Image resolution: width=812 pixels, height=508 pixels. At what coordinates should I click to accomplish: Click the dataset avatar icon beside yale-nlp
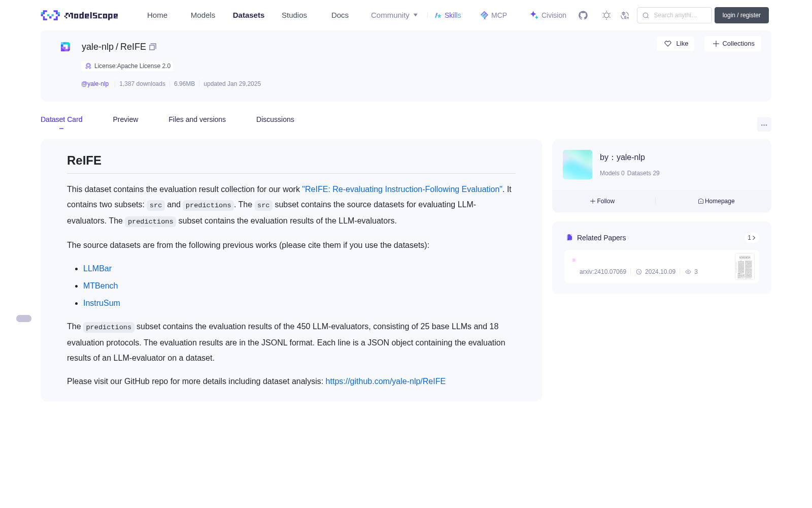click(65, 47)
